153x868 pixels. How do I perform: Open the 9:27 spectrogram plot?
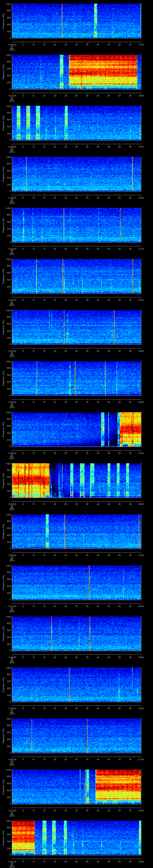(76, 583)
